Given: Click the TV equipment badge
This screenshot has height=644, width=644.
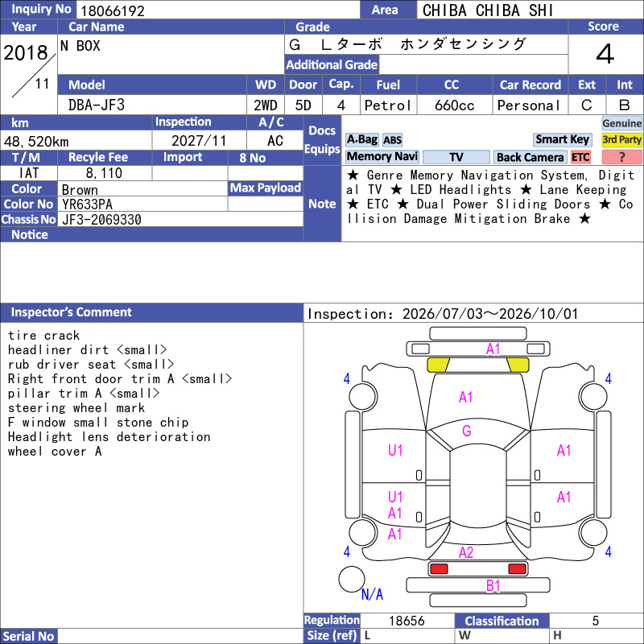Looking at the screenshot, I should pos(456,157).
